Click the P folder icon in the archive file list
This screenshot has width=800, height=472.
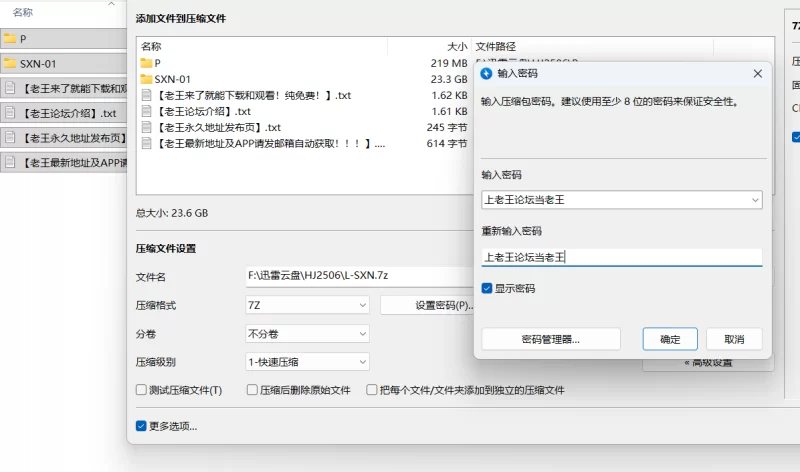[146, 63]
